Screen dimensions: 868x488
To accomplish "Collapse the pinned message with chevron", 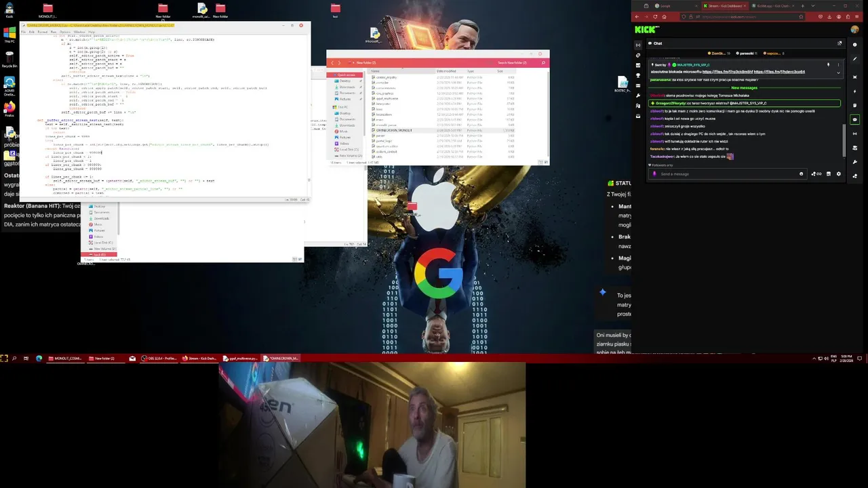I will click(838, 73).
